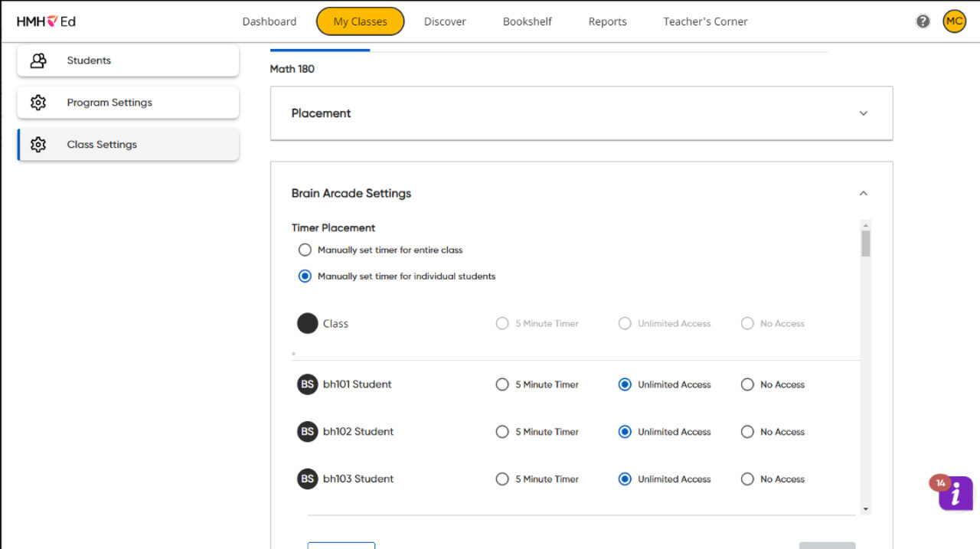980x549 pixels.
Task: Click the Timer Placement label
Action: [333, 228]
